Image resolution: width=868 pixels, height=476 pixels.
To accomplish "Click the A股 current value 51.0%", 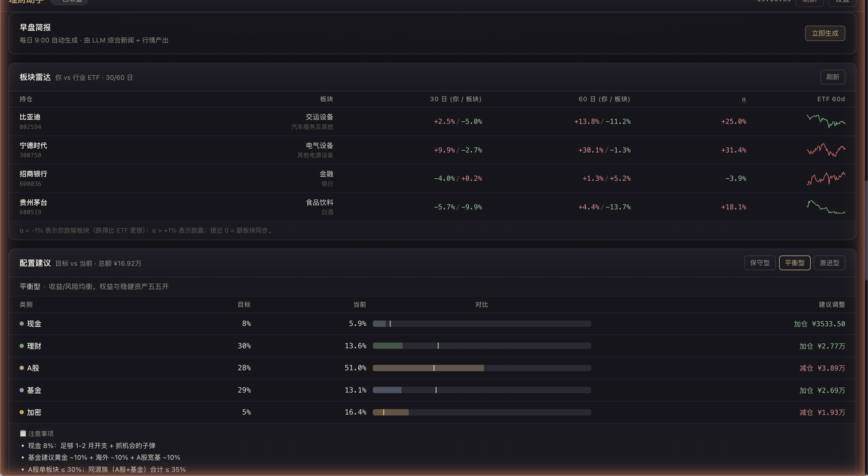I will pos(355,368).
